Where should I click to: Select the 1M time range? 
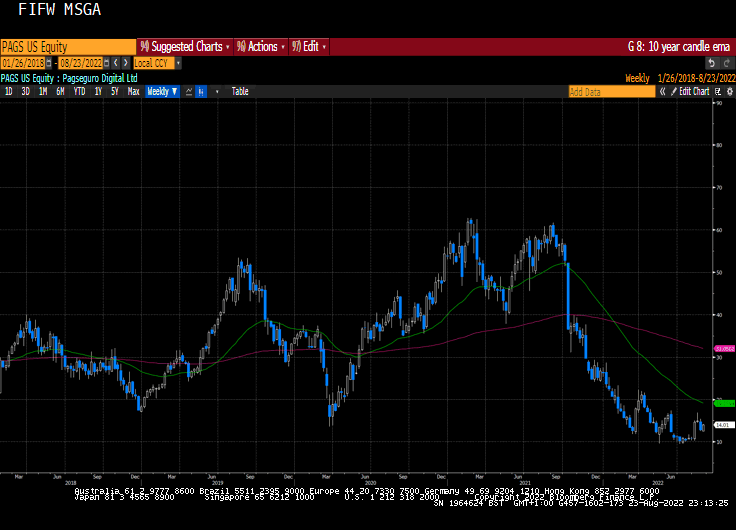[43, 92]
